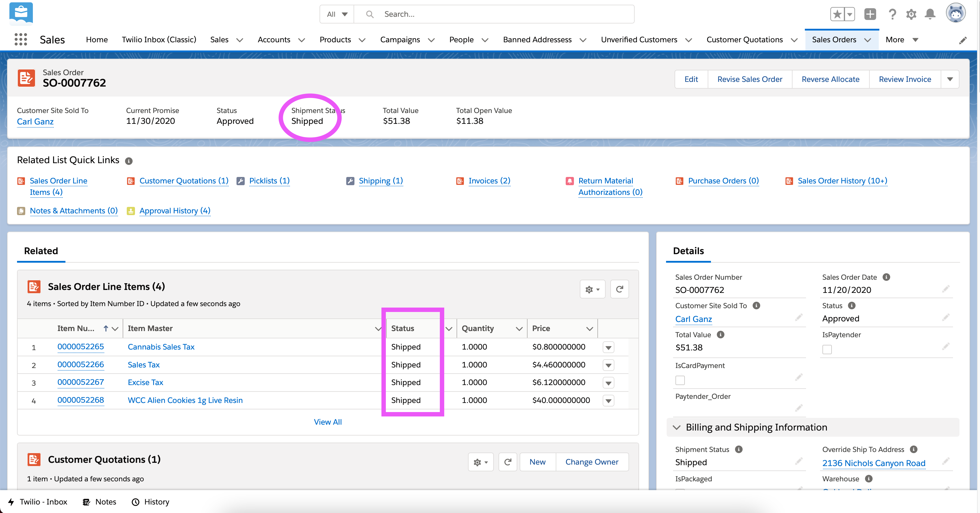
Task: Go to the Home tab
Action: pos(97,40)
